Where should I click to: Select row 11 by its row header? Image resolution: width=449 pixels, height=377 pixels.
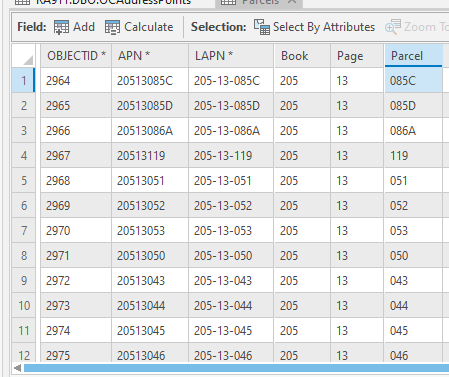tap(24, 330)
